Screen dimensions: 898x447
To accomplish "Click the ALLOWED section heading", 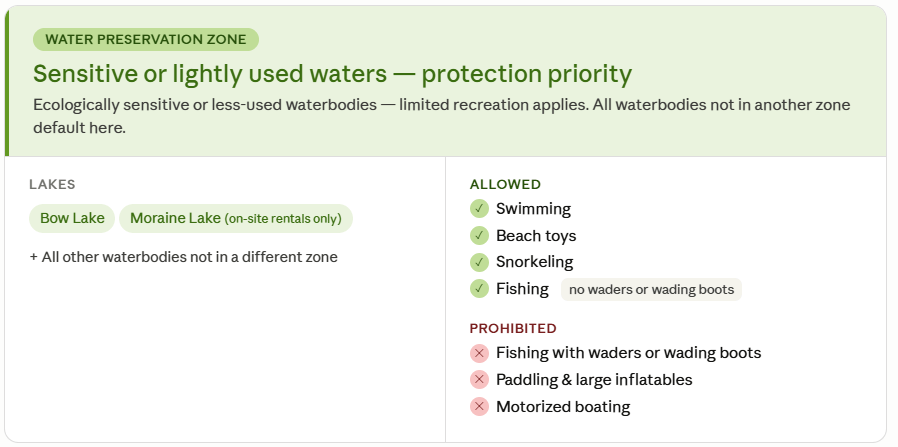I will pos(505,184).
